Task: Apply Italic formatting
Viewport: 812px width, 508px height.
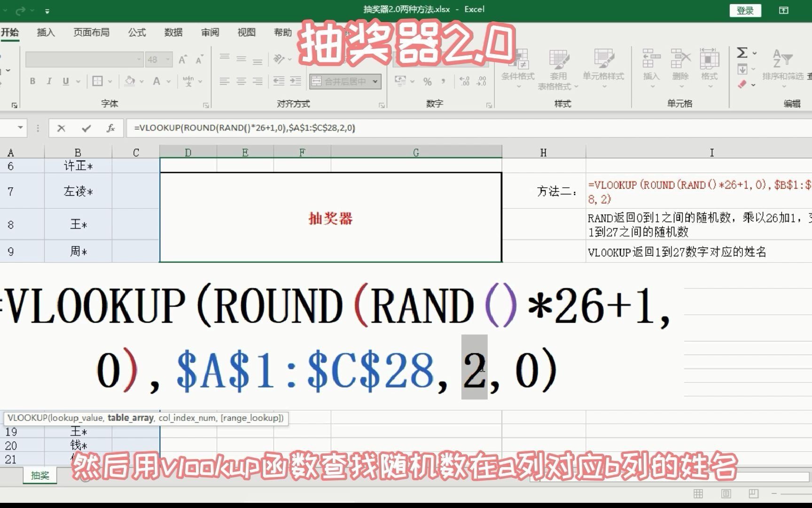Action: tap(49, 81)
